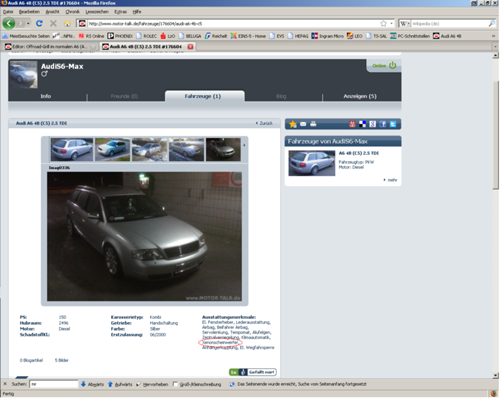
Task: Open Extras menu
Action: coord(121,12)
